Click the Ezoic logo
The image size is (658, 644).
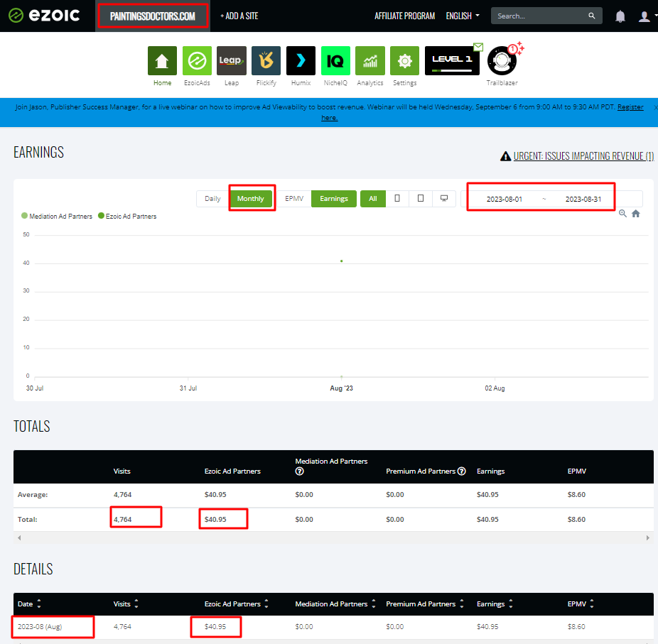(44, 16)
